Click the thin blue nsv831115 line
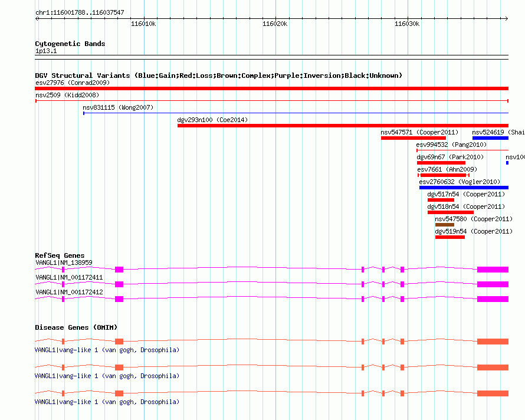 pos(296,113)
